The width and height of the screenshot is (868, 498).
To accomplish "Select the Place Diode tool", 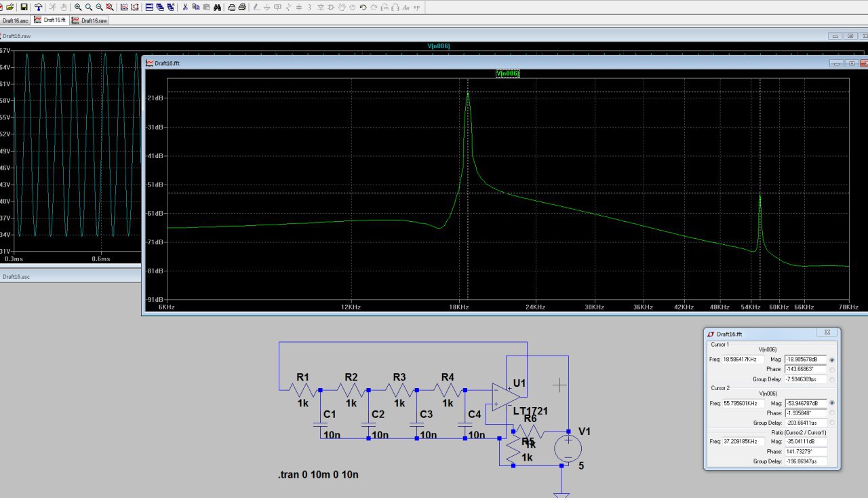I will click(321, 7).
